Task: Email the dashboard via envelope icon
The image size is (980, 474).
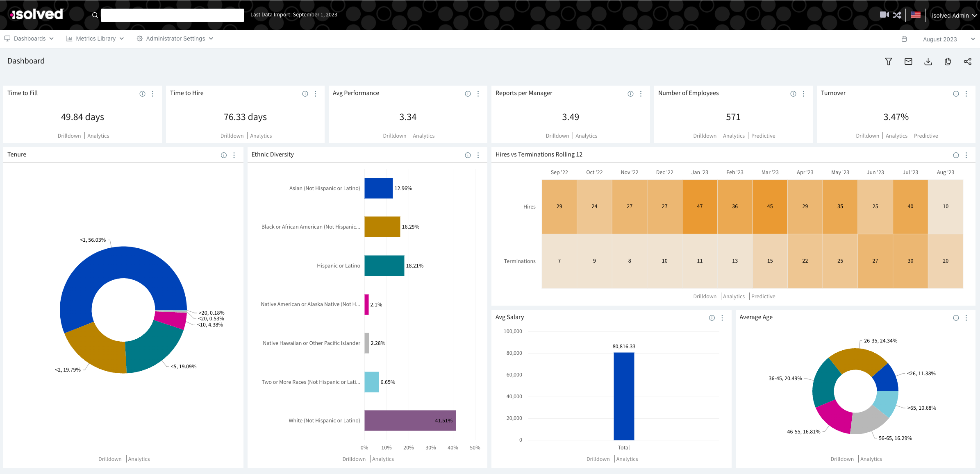Action: [x=908, y=61]
